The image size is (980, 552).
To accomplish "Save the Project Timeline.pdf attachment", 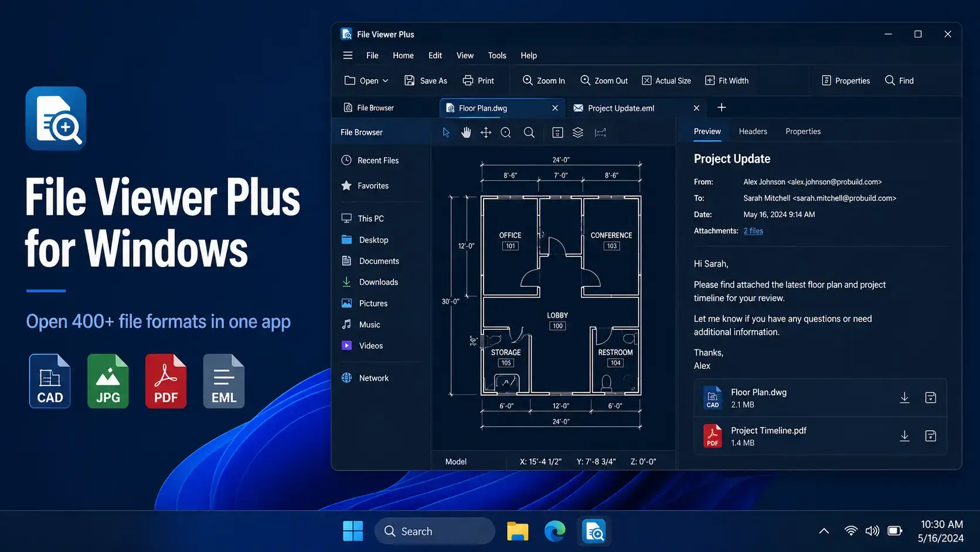I will [x=930, y=436].
